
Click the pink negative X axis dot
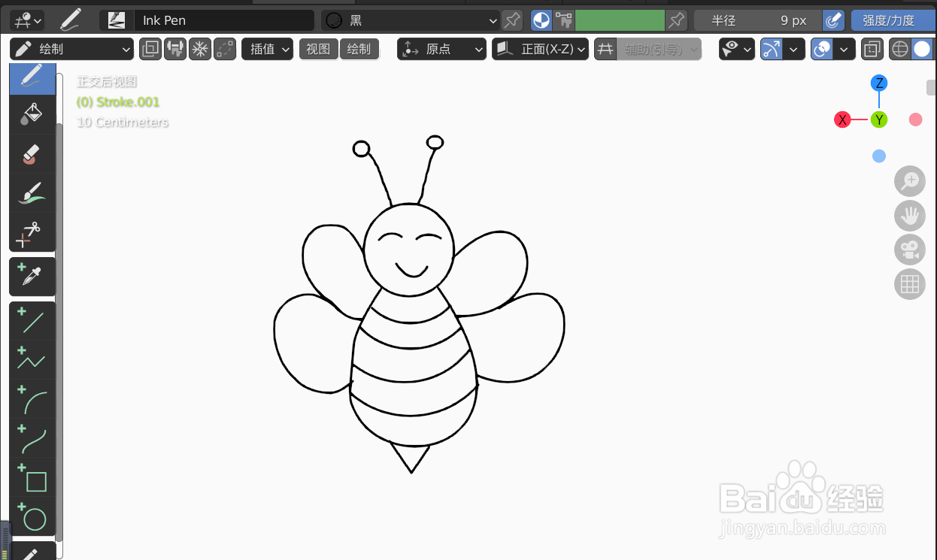point(915,120)
